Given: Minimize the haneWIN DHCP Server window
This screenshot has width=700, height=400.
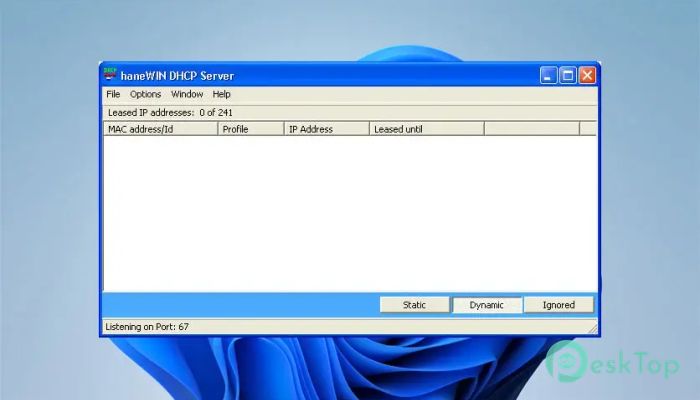Looking at the screenshot, I should tap(548, 75).
